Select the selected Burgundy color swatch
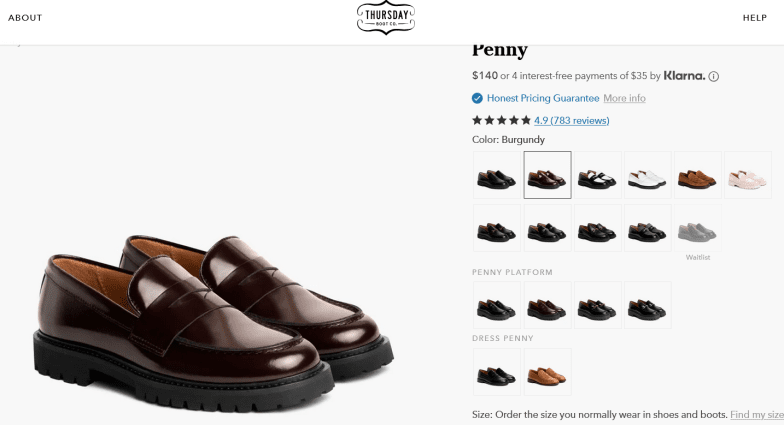Image resolution: width=784 pixels, height=425 pixels. tap(547, 175)
